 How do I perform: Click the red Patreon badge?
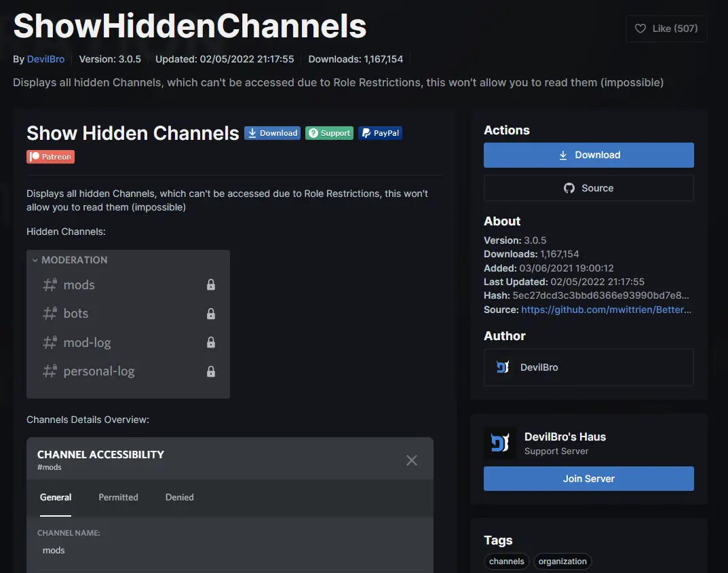pos(51,157)
